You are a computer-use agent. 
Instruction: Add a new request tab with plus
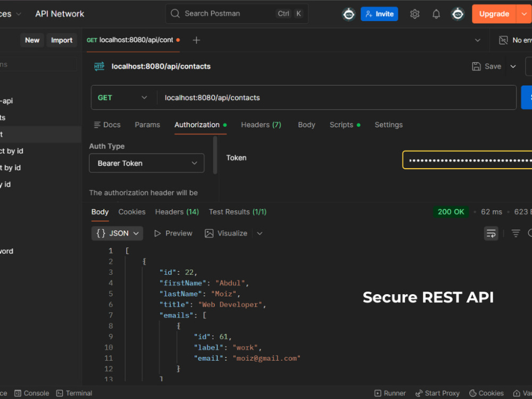tap(196, 40)
